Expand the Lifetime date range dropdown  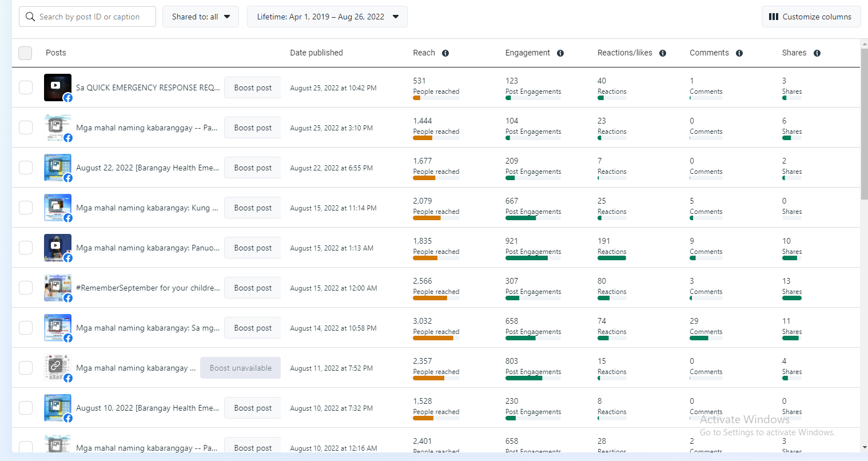click(x=327, y=17)
